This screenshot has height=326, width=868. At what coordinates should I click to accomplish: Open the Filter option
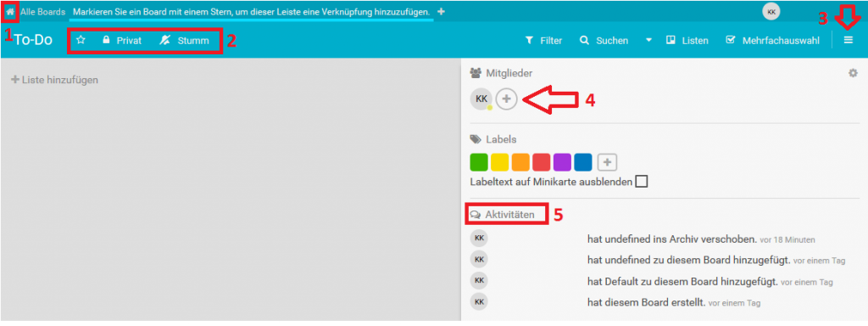tap(543, 41)
